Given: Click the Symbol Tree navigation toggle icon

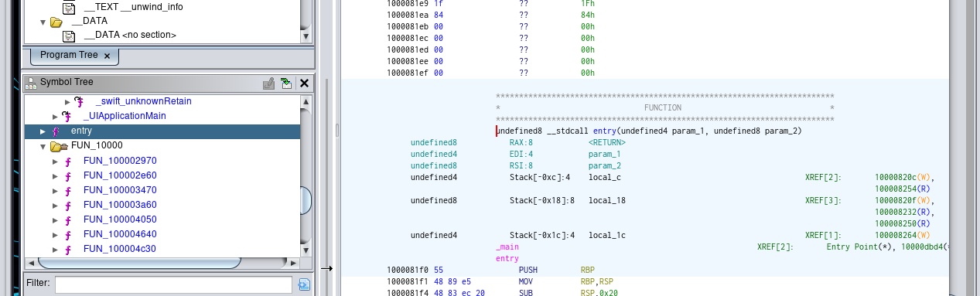Looking at the screenshot, I should (286, 83).
